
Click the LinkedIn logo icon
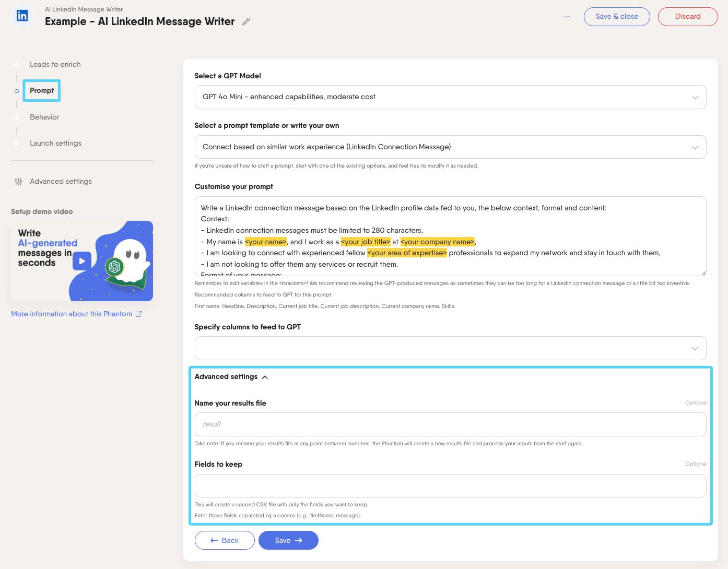point(22,16)
